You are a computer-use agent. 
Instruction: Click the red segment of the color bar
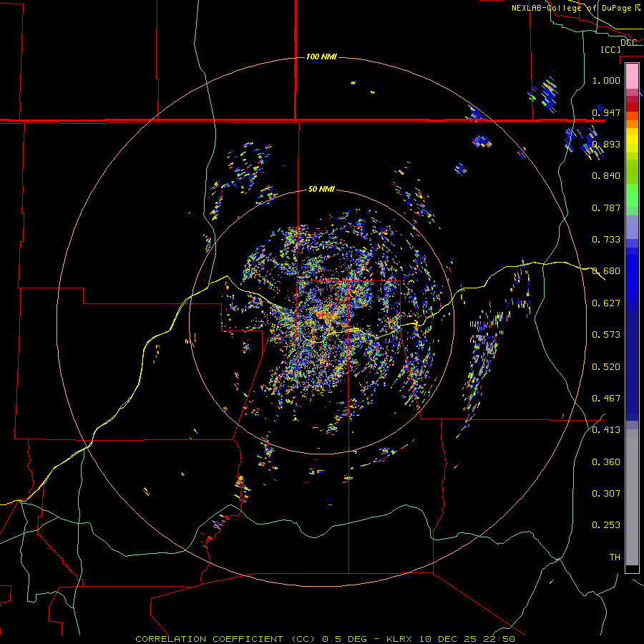point(632,107)
